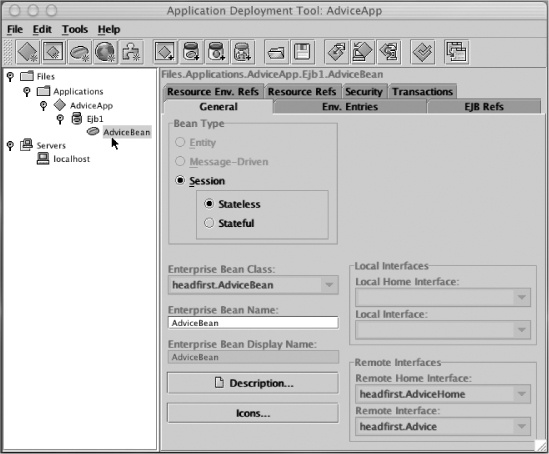Click the Open folder toolbar icon

pos(276,52)
